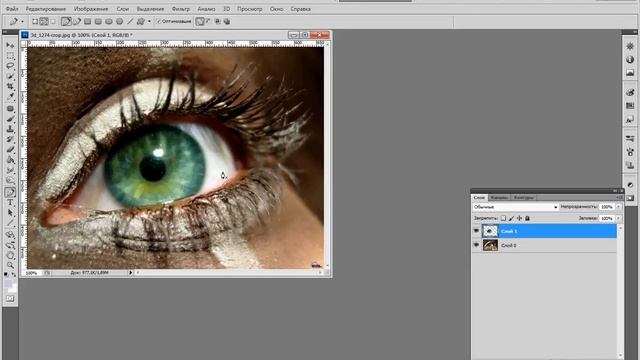Choose the Ellipse shape in the options bar
640x360 pixels.
click(x=109, y=21)
